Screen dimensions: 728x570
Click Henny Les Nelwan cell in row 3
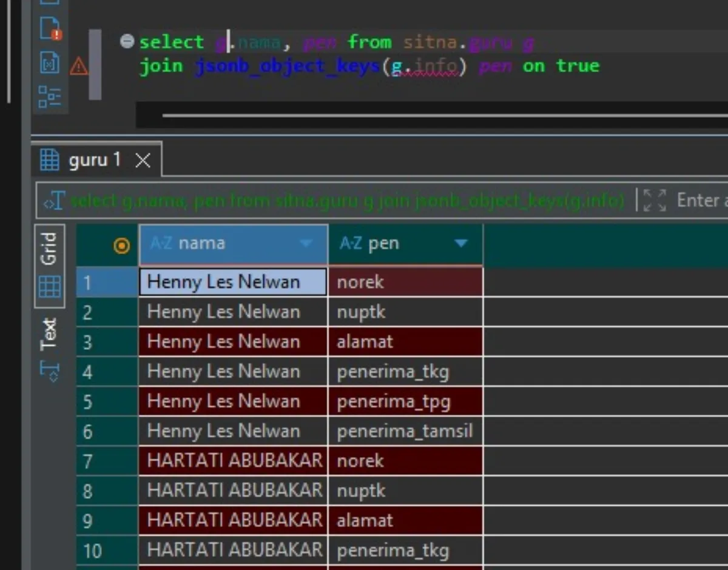[234, 341]
